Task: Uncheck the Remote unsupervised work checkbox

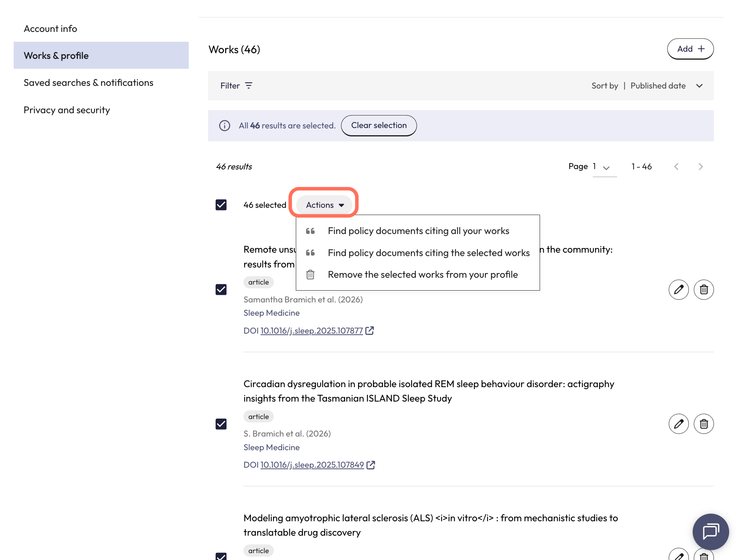Action: tap(221, 289)
